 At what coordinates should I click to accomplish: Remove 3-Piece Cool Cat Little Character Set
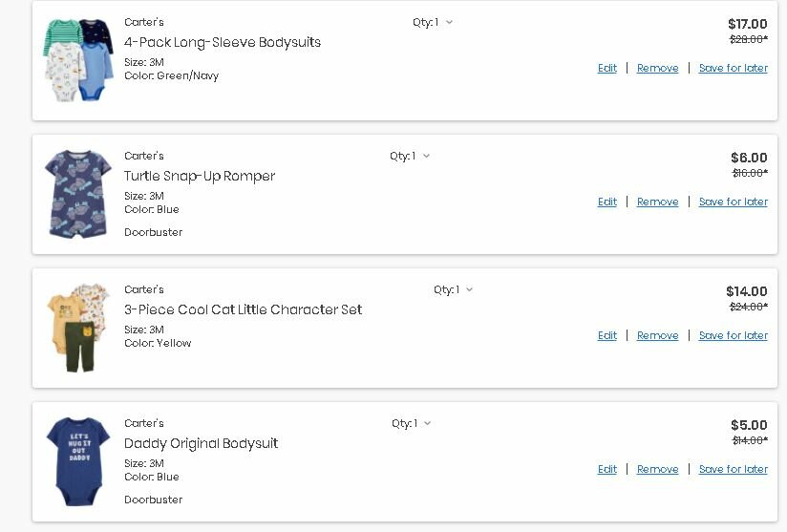click(657, 336)
